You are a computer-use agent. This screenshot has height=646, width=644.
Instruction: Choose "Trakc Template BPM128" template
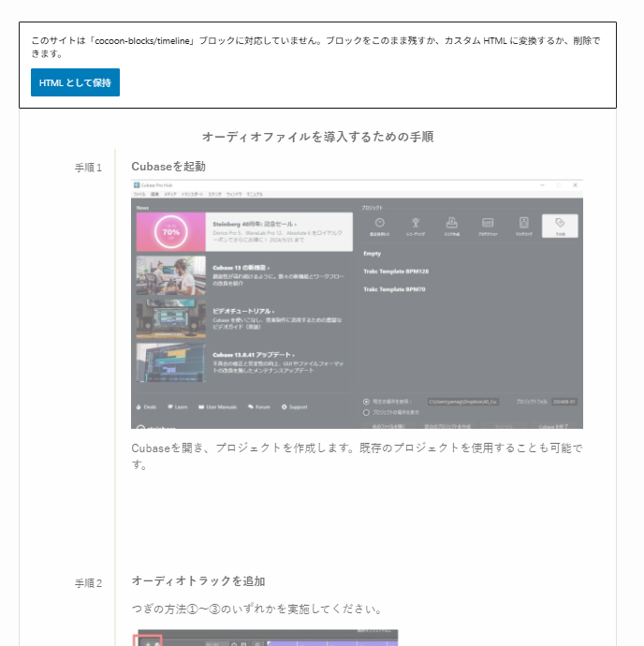point(396,272)
